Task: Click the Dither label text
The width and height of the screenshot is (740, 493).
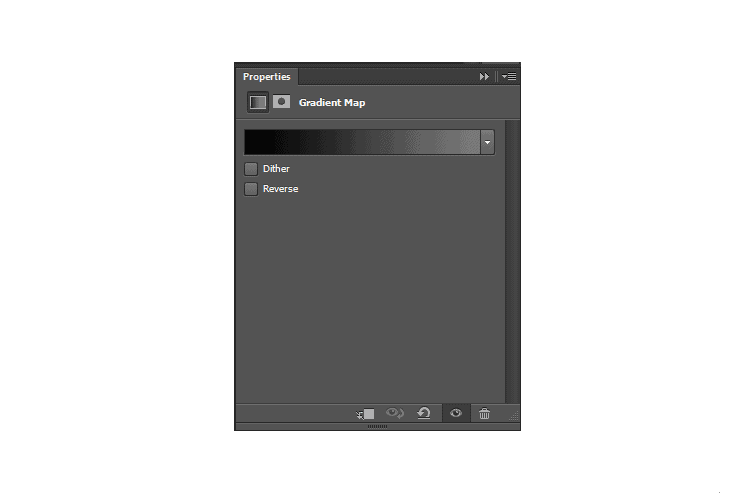Action: click(276, 169)
